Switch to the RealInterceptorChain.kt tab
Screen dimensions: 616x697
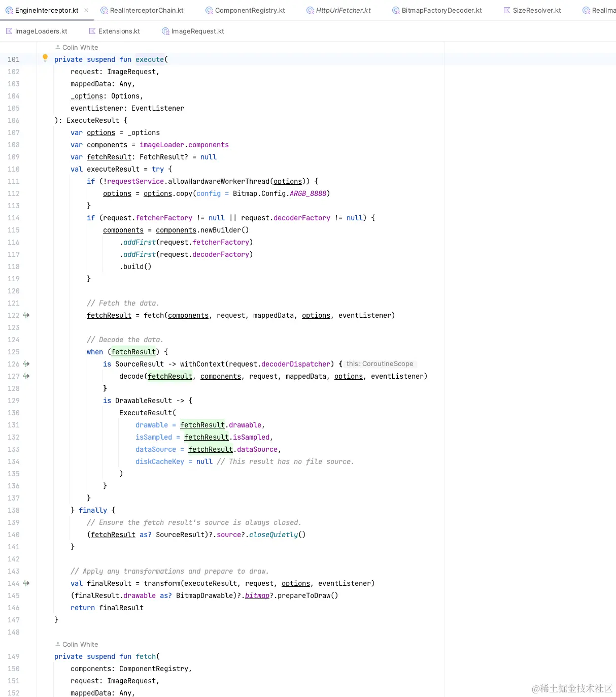[x=142, y=10]
